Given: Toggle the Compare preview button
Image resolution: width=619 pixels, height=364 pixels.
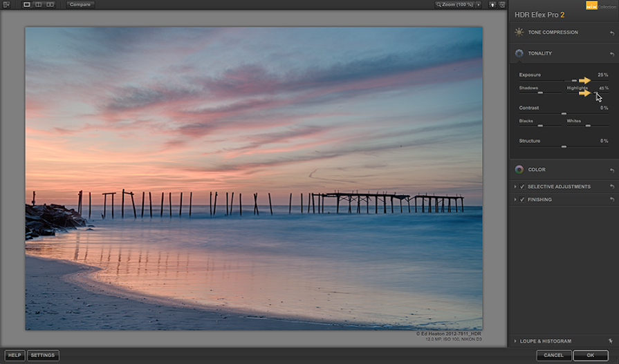Looking at the screenshot, I should coord(80,5).
